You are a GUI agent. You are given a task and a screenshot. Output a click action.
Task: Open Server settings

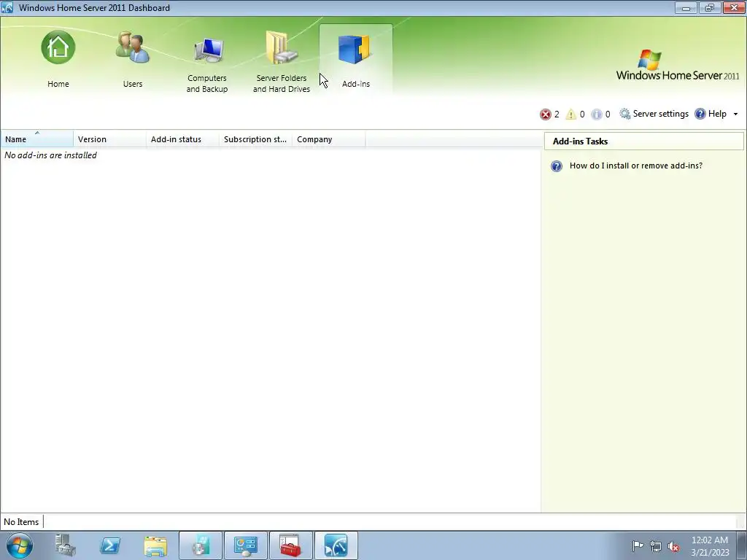[x=654, y=114]
